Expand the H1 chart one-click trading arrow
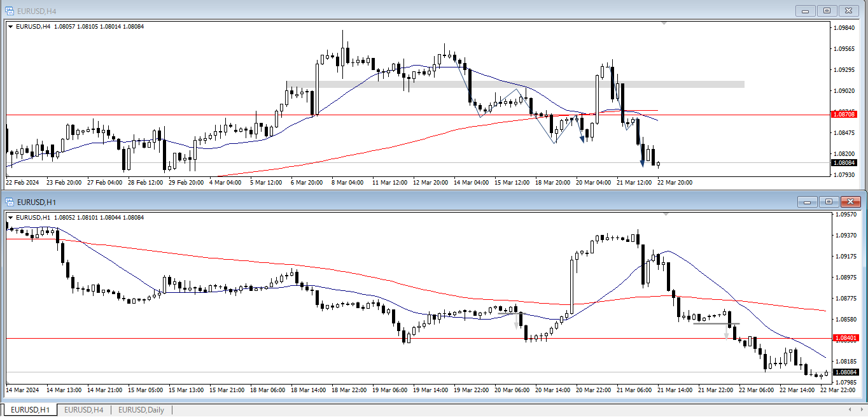This screenshot has height=417, width=868. 10,217
